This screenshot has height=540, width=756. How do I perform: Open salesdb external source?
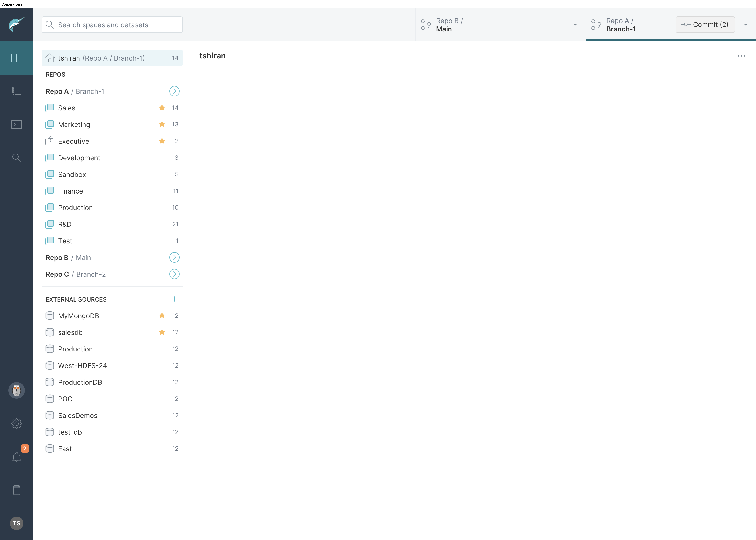click(112, 332)
